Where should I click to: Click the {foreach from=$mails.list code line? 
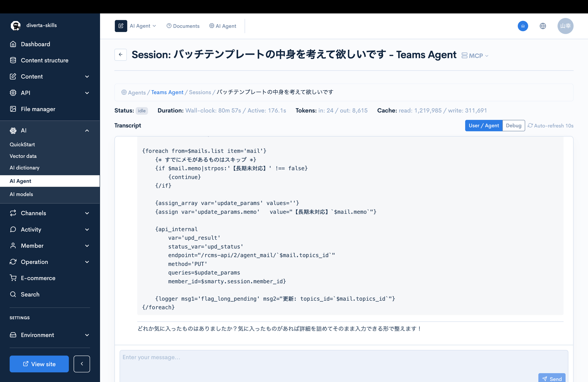click(204, 151)
